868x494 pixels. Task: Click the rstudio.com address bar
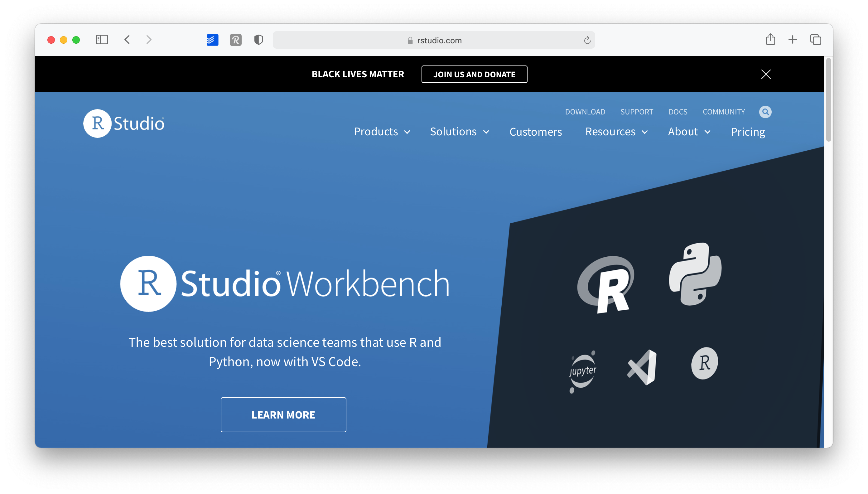click(433, 40)
